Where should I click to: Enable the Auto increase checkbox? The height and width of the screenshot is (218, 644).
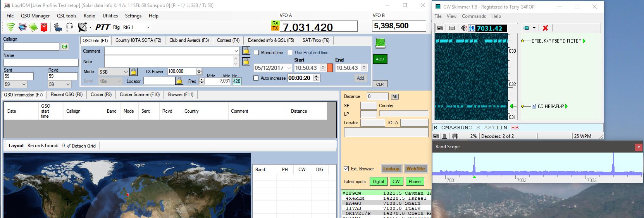click(x=256, y=78)
